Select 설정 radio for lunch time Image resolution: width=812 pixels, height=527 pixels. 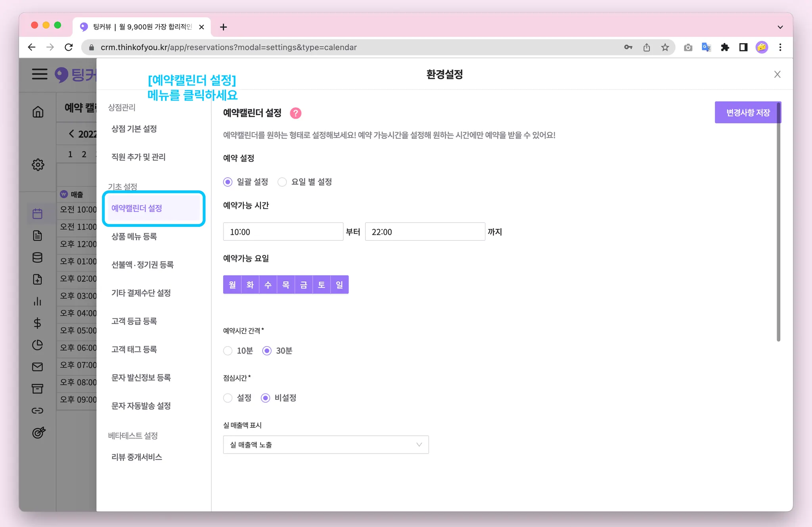[228, 398]
